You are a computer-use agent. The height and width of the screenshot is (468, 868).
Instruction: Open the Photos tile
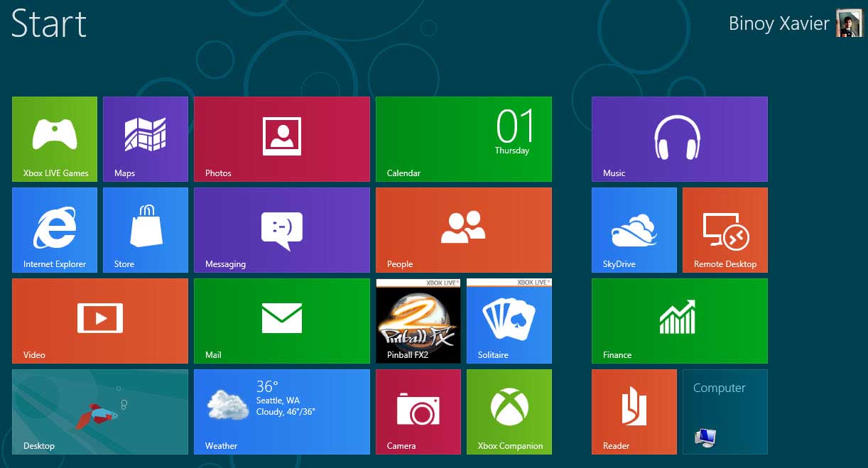pyautogui.click(x=282, y=139)
